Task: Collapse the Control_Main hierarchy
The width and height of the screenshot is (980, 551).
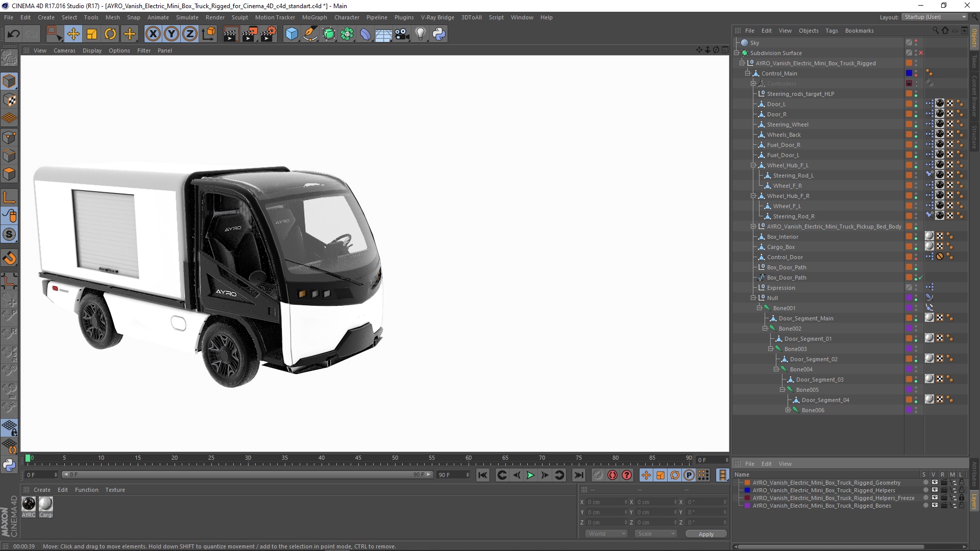Action: [x=747, y=73]
